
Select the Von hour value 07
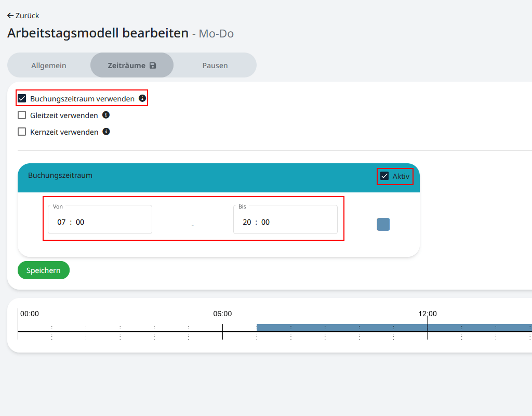tap(62, 222)
